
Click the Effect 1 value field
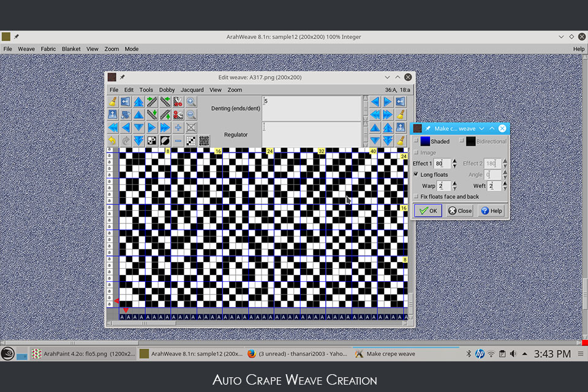coord(442,163)
